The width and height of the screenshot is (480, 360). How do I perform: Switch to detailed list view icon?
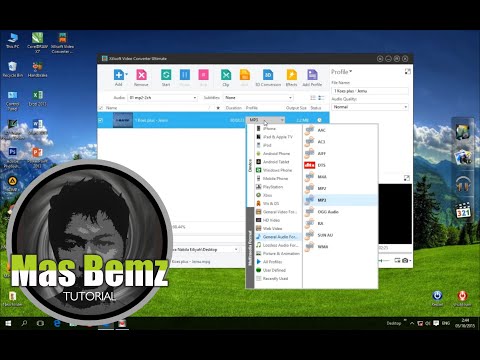(321, 98)
